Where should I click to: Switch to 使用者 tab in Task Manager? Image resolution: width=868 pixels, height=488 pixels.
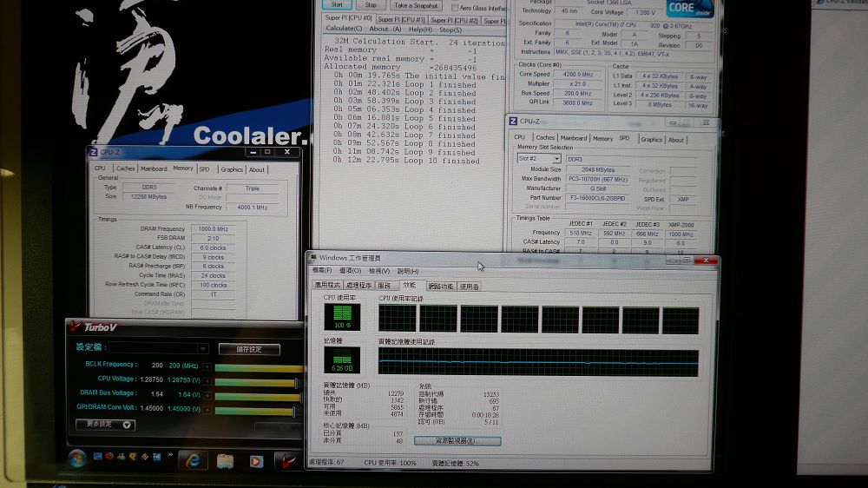tap(469, 287)
